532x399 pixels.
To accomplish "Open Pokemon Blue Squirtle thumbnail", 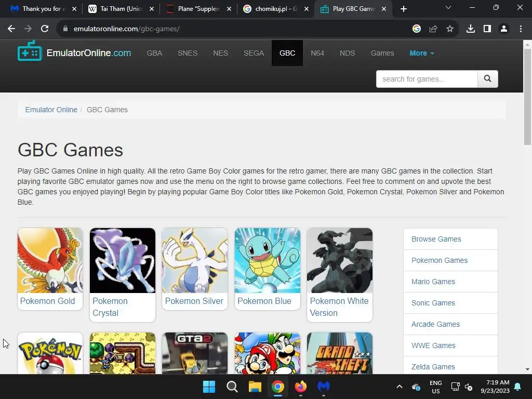I will (268, 261).
